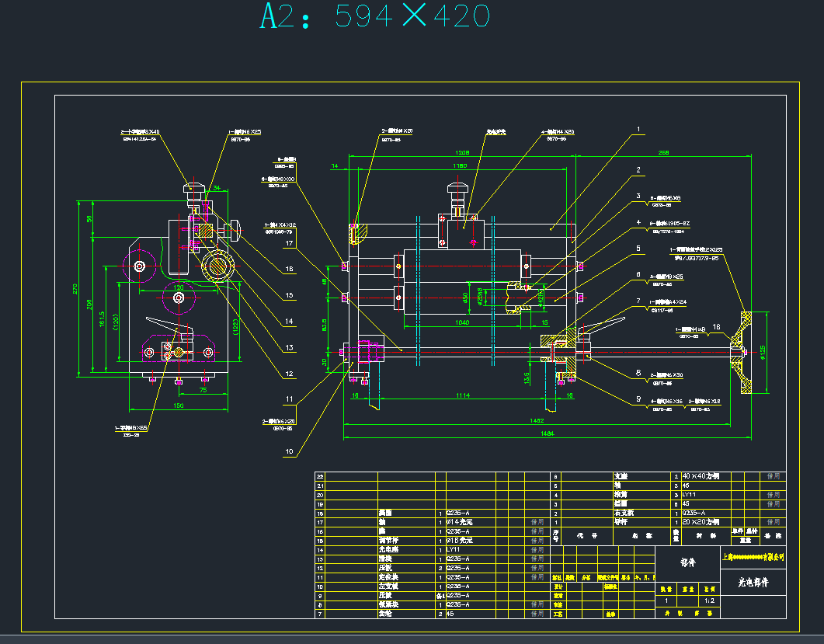This screenshot has width=824, height=644.
Task: Select the 光电部件 drawing title cell
Action: pos(753,582)
